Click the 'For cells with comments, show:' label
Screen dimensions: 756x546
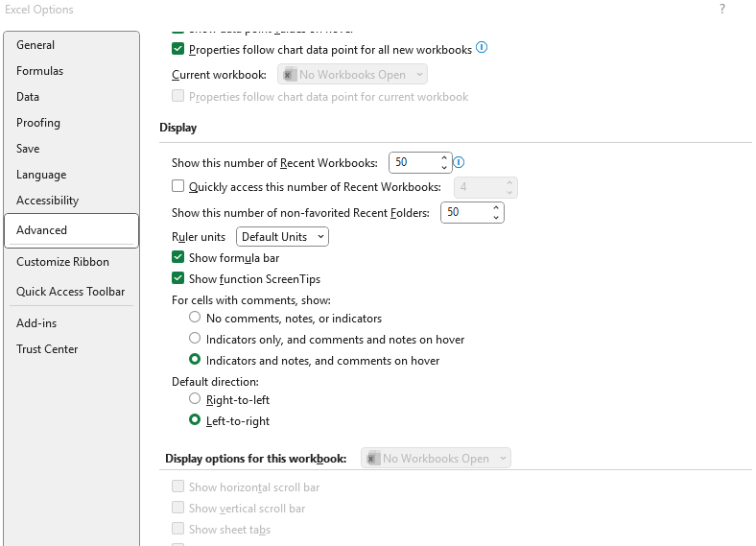tap(251, 300)
